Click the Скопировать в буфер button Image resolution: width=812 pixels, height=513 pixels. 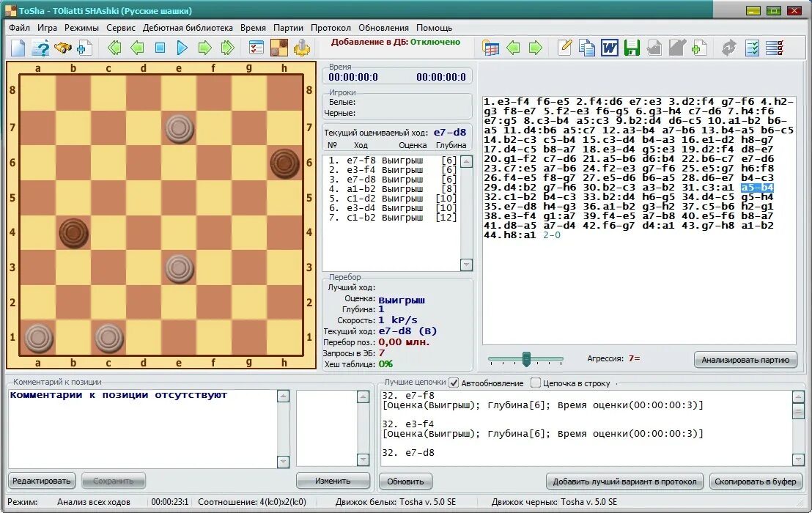[756, 481]
